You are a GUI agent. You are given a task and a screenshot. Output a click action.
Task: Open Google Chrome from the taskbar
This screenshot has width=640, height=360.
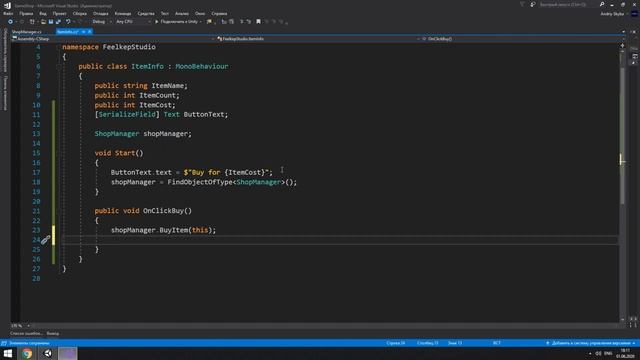27,353
